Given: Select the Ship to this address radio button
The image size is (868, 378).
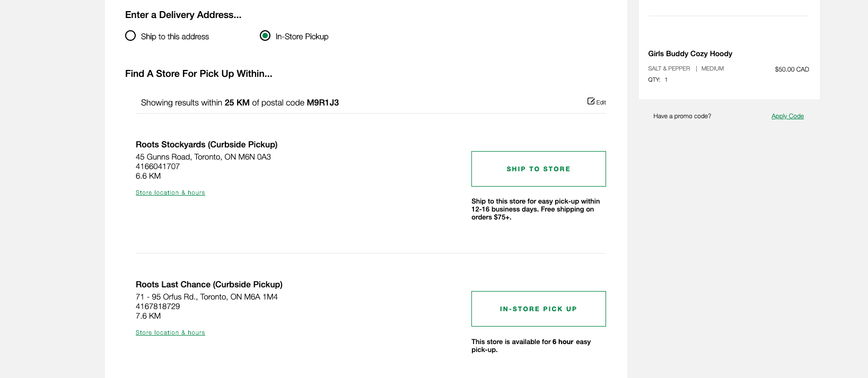Looking at the screenshot, I should pos(130,36).
